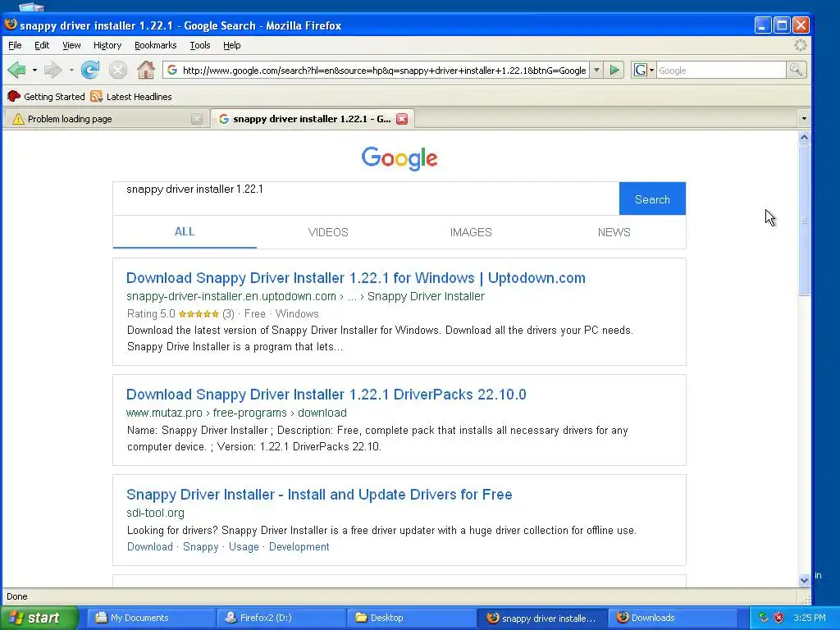Click the www.mutaz.pro breadcrumb text
The height and width of the screenshot is (630, 840).
tap(164, 413)
